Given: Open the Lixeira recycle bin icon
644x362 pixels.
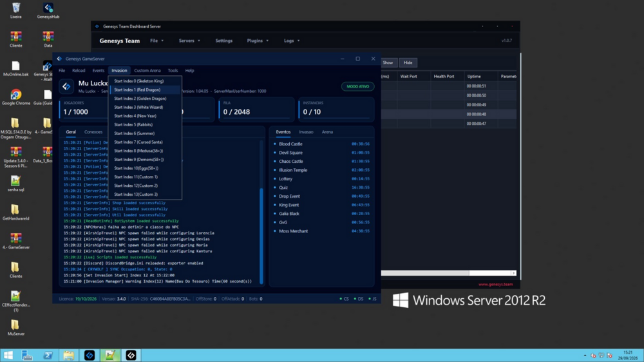Looking at the screenshot, I should pyautogui.click(x=15, y=11).
